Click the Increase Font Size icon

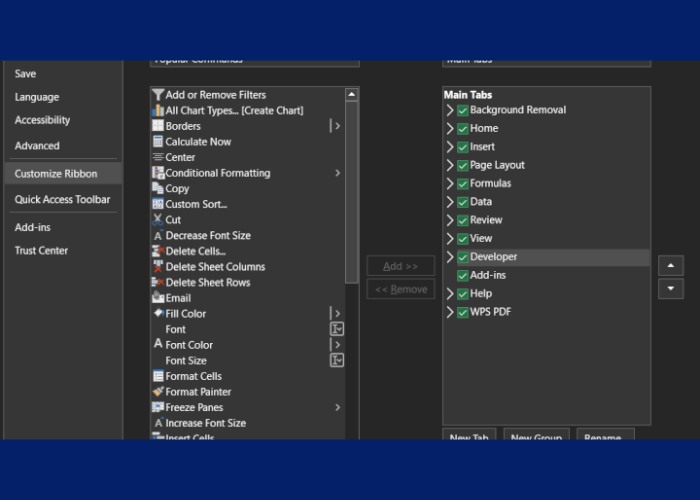[x=158, y=423]
